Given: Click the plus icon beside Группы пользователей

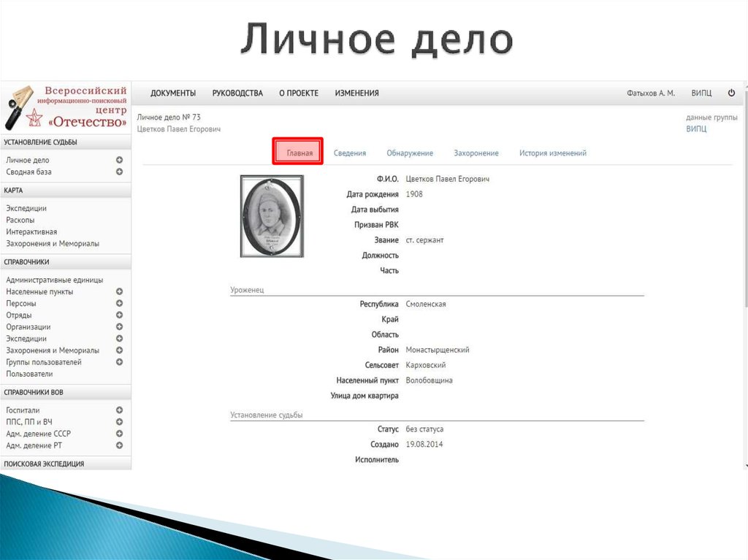Looking at the screenshot, I should [x=118, y=361].
